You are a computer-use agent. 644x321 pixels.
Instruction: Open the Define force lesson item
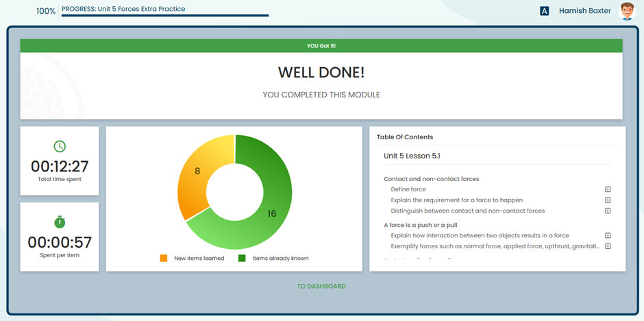coord(408,189)
